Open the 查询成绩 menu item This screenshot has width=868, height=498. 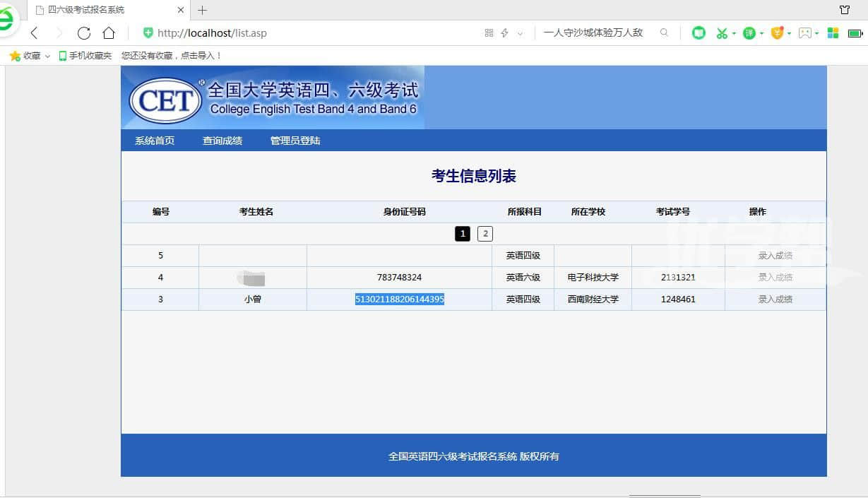pos(222,141)
